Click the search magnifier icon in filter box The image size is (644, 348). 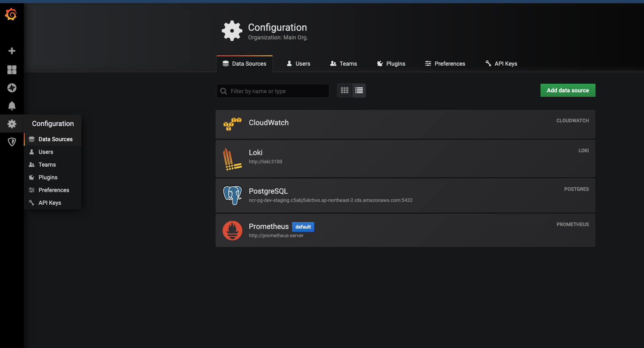point(223,91)
